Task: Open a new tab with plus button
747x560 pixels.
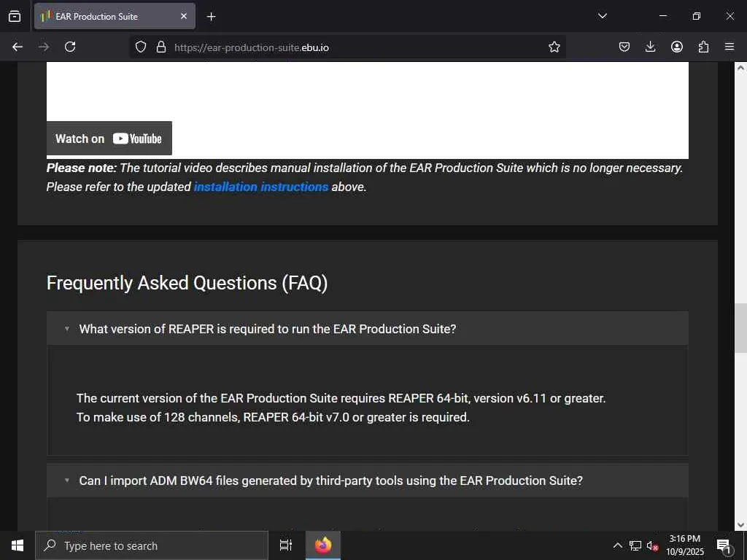Action: tap(211, 17)
